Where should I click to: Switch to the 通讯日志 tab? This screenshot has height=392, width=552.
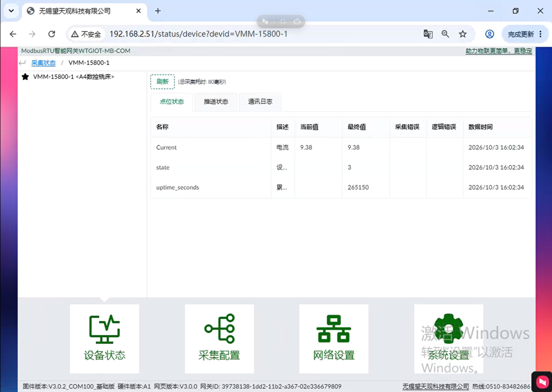260,102
